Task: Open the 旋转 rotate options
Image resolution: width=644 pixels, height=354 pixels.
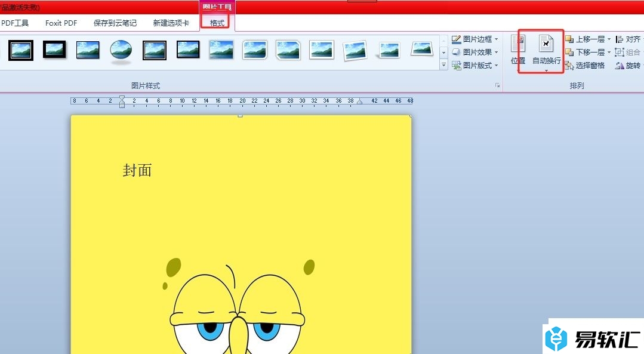Action: point(628,65)
